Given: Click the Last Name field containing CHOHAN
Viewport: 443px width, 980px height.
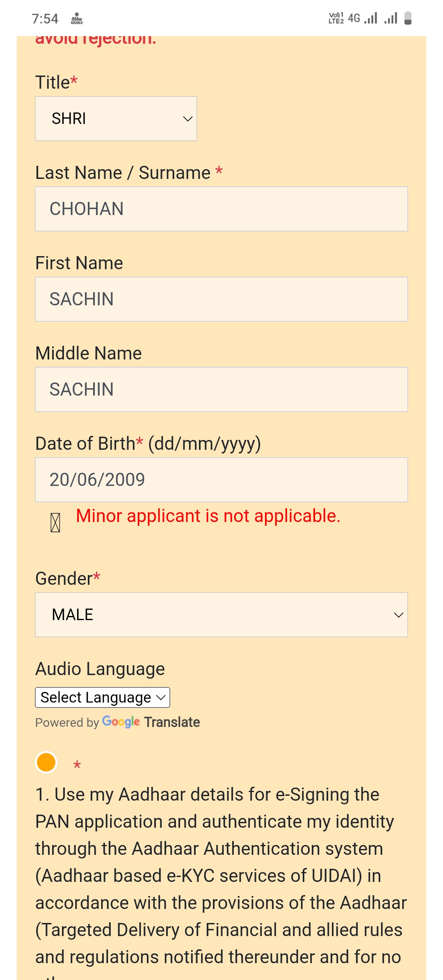Looking at the screenshot, I should pos(221,209).
